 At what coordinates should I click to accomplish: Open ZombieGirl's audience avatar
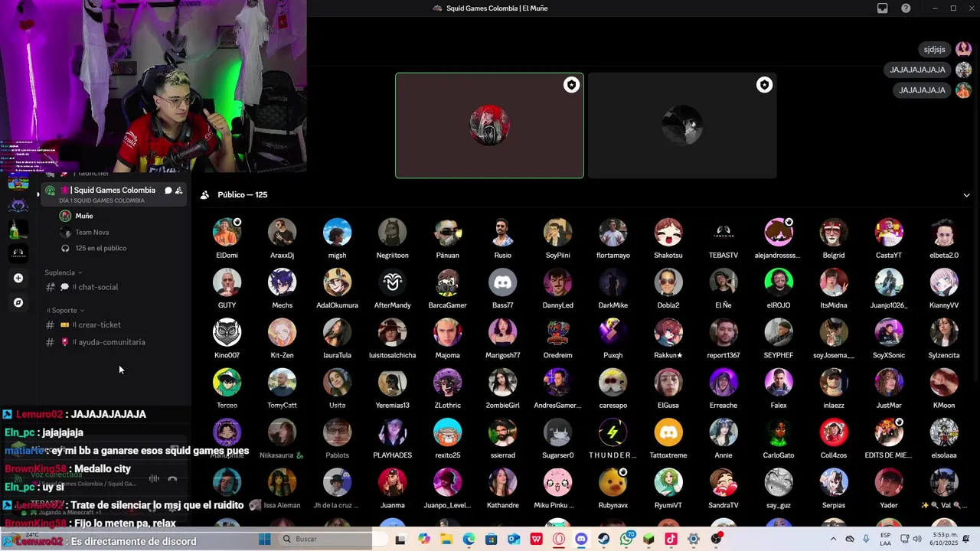coord(502,383)
